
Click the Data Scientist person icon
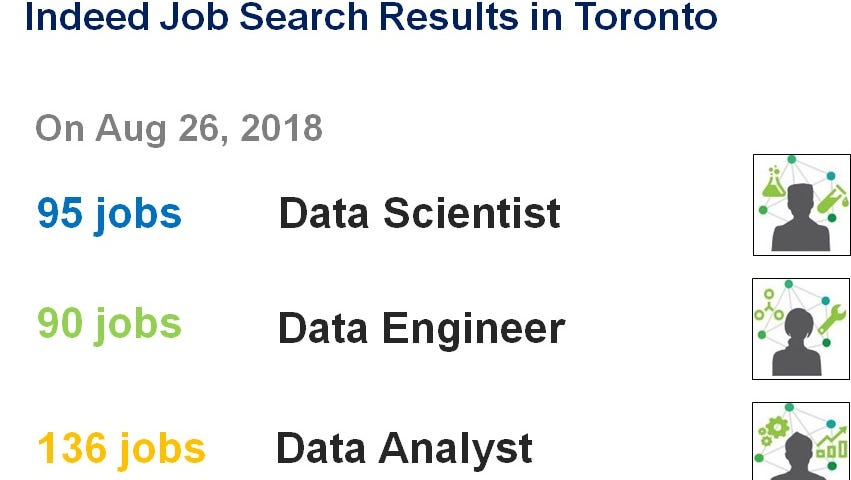802,205
